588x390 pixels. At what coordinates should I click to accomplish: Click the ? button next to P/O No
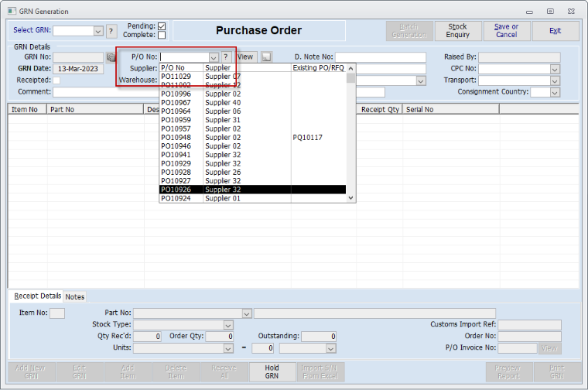[226, 57]
